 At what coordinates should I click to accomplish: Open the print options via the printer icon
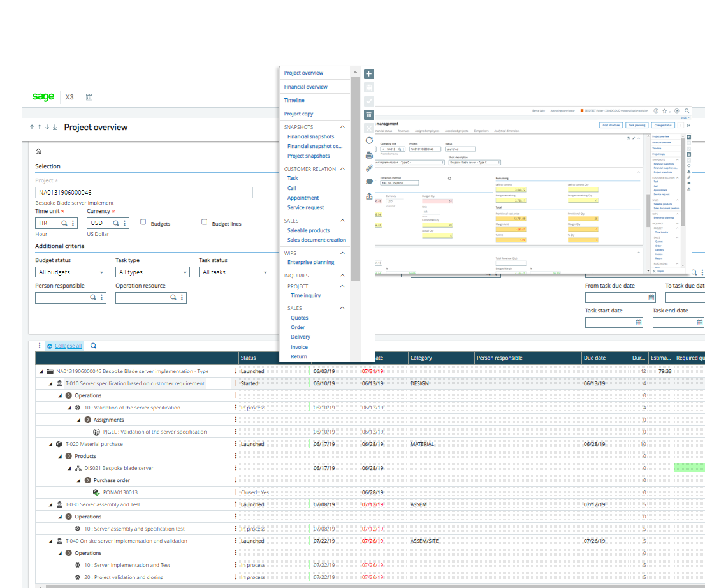(x=368, y=155)
